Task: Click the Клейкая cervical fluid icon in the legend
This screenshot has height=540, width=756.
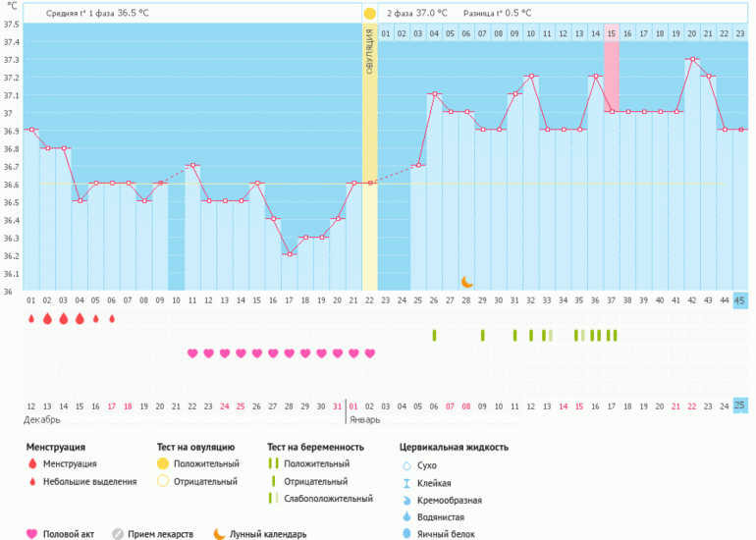Action: pyautogui.click(x=406, y=483)
